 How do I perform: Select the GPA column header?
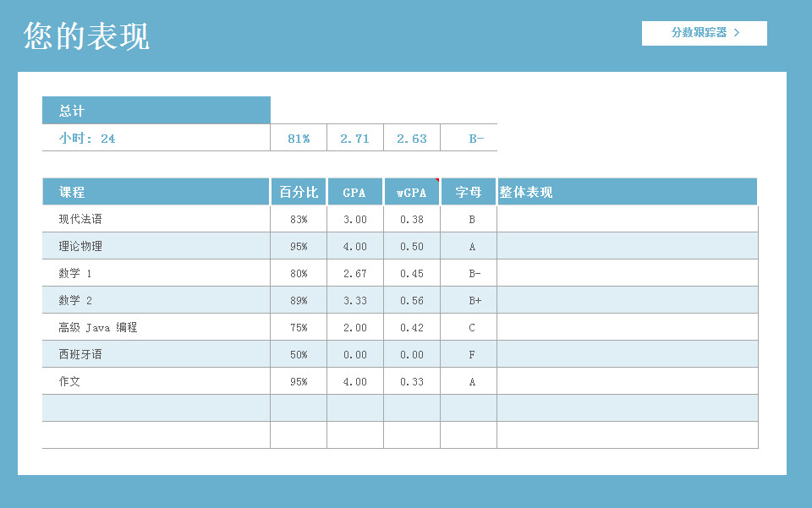click(x=354, y=192)
